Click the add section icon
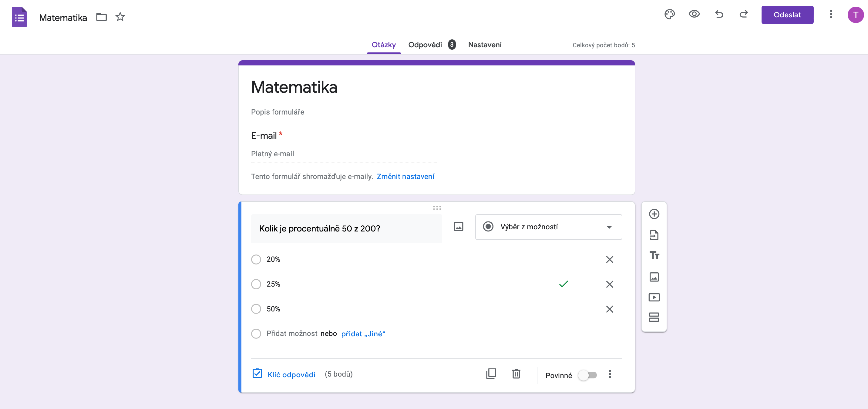 (655, 318)
